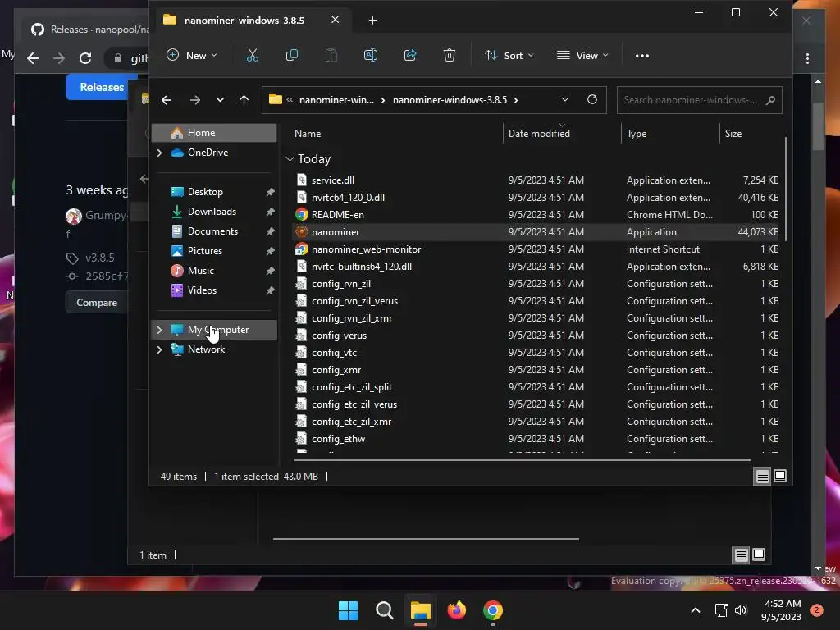Open the Sort dropdown menu
The image size is (840, 630).
click(509, 55)
